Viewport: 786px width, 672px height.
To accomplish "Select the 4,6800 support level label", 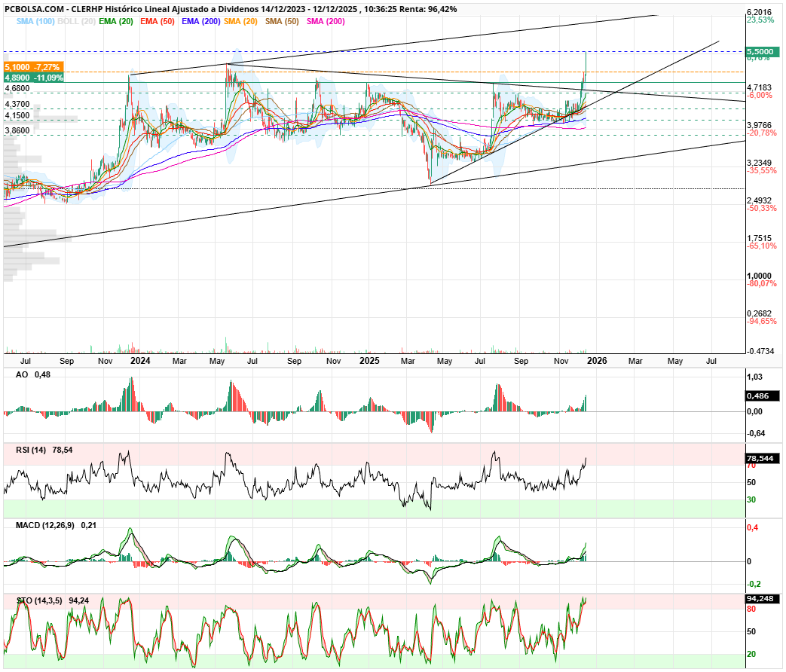I will coord(17,89).
